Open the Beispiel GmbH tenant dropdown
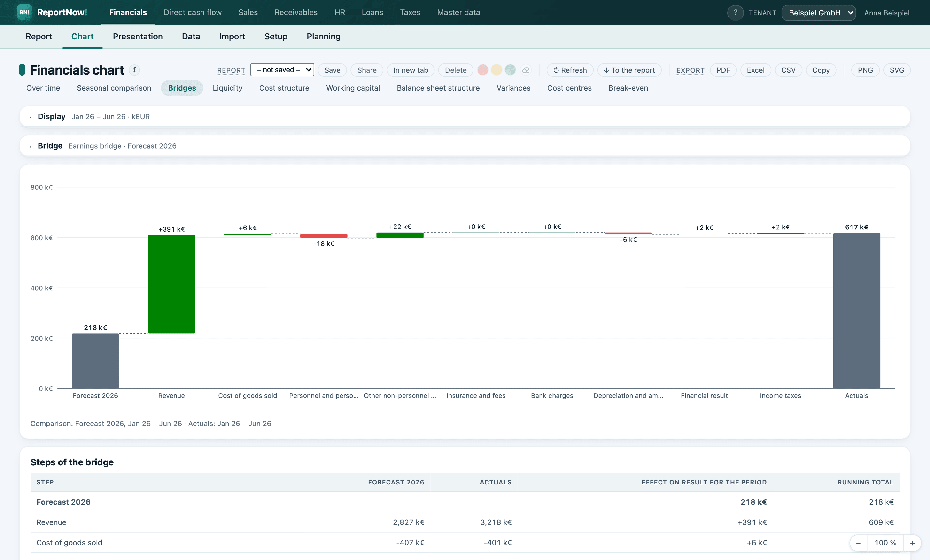 point(819,13)
